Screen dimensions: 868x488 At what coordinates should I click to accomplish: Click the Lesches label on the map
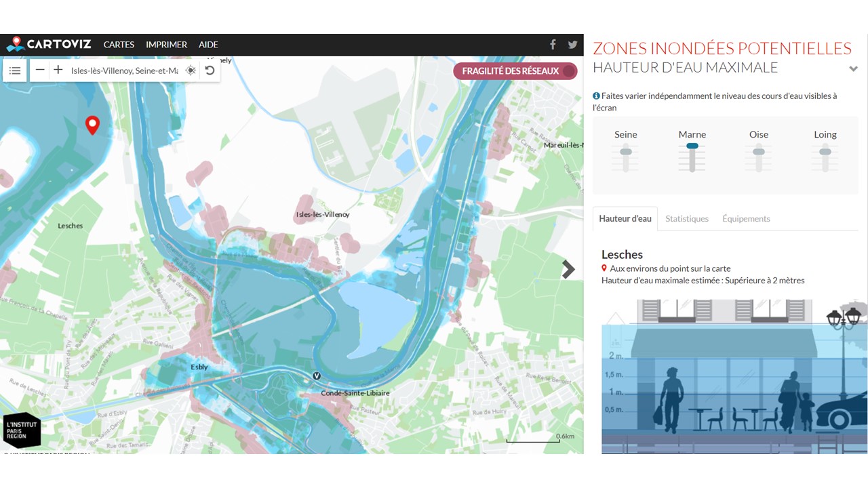coord(71,226)
